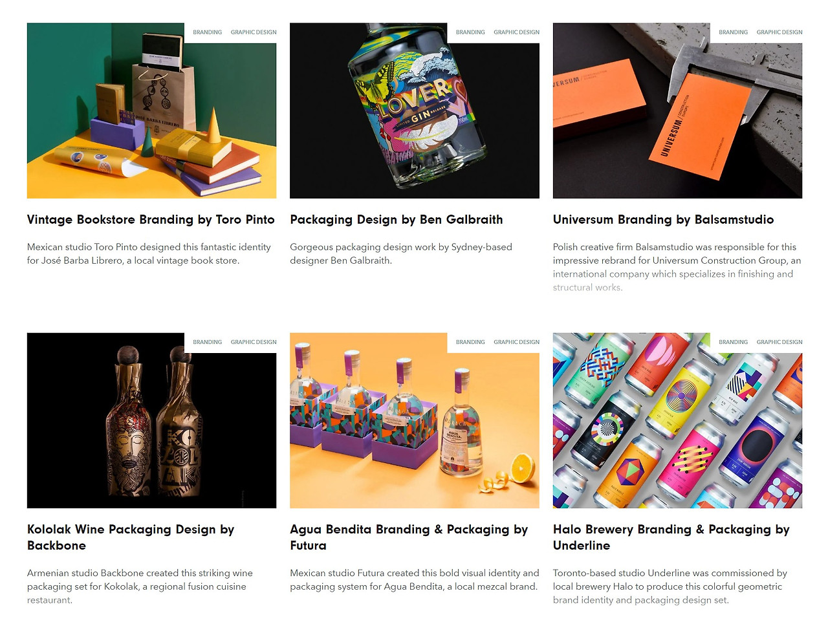Viewport: 828px width, 644px height.
Task: Open the Vintage Bookstore Branding thumbnail image
Action: pyautogui.click(x=151, y=111)
